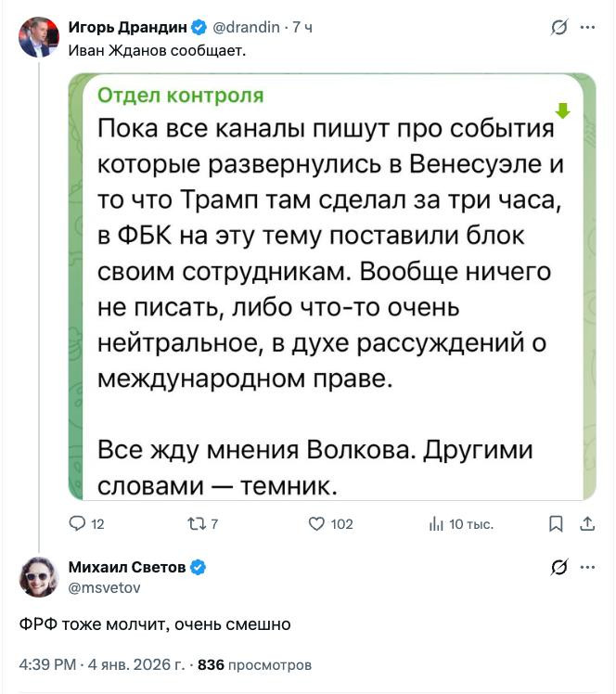Reply to Игорь Драндин's post

coord(78,524)
